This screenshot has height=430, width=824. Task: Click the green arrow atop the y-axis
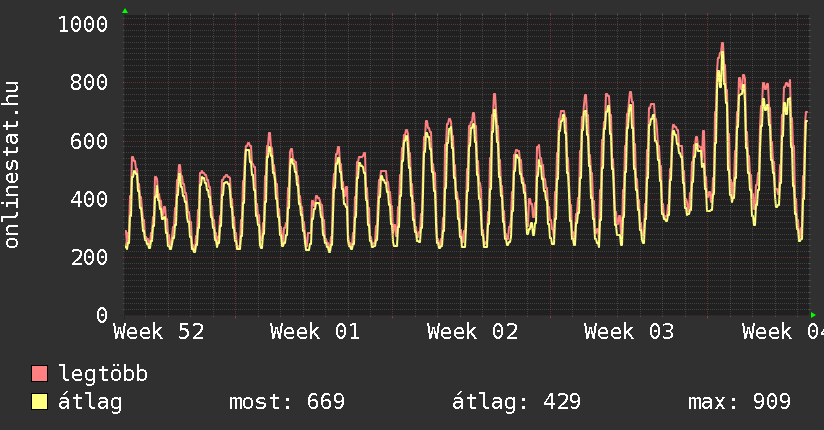coord(125,11)
